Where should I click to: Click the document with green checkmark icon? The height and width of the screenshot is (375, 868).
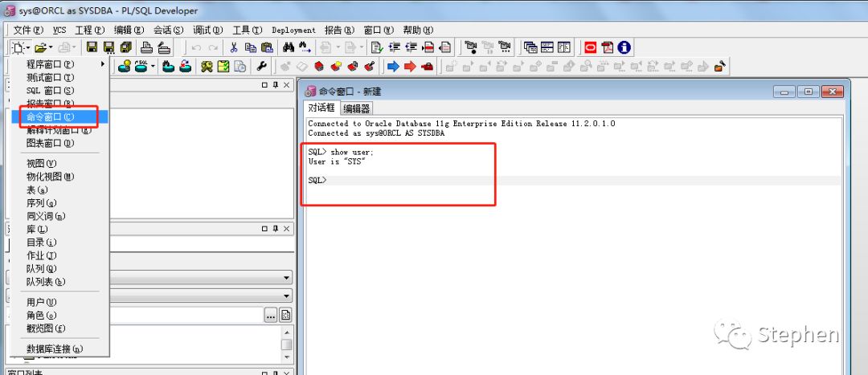tap(377, 47)
